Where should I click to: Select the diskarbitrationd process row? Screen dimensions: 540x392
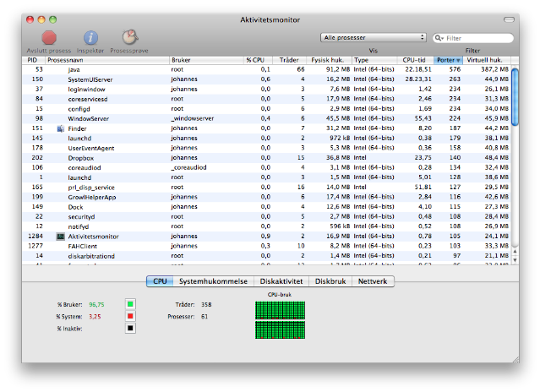pyautogui.click(x=267, y=256)
